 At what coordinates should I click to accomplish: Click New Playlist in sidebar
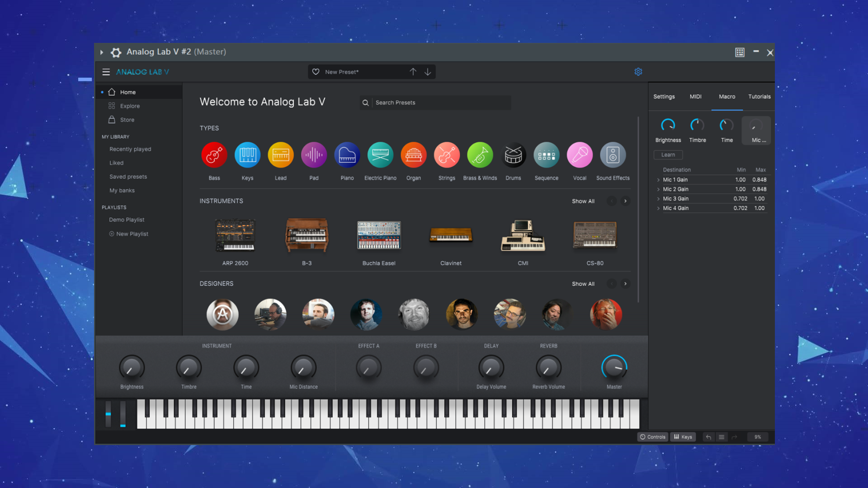point(131,233)
